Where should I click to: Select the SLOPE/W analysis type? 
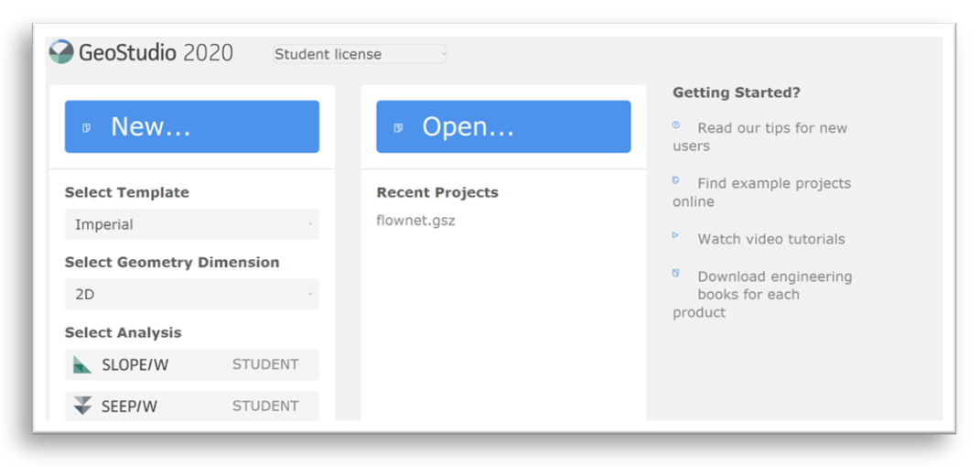click(135, 365)
